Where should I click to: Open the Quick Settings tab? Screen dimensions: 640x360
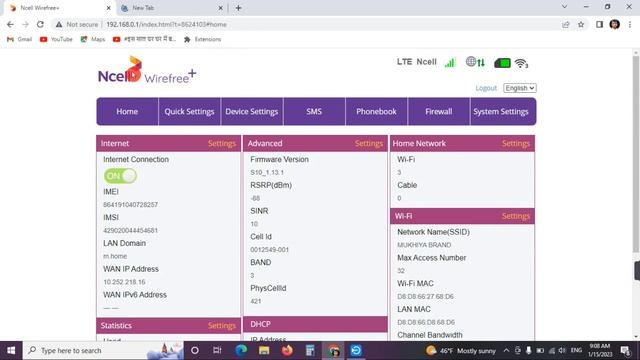click(189, 111)
